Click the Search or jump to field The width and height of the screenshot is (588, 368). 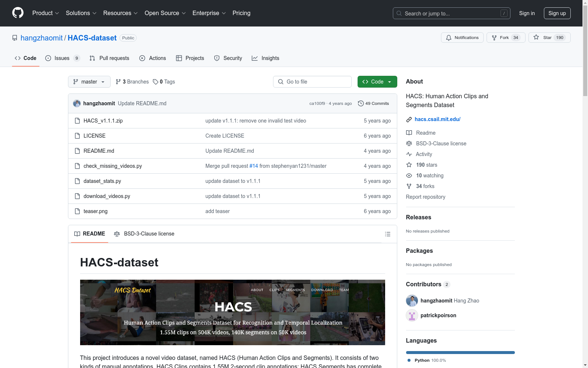452,13
